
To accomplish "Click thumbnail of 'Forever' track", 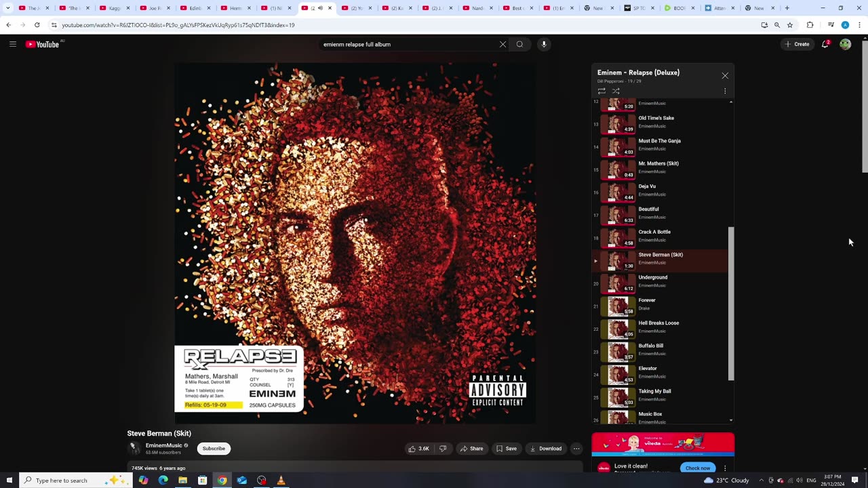I will [618, 306].
